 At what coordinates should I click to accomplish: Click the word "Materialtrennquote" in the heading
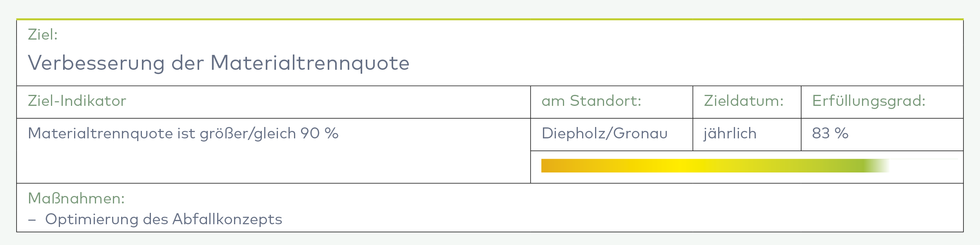[310, 63]
